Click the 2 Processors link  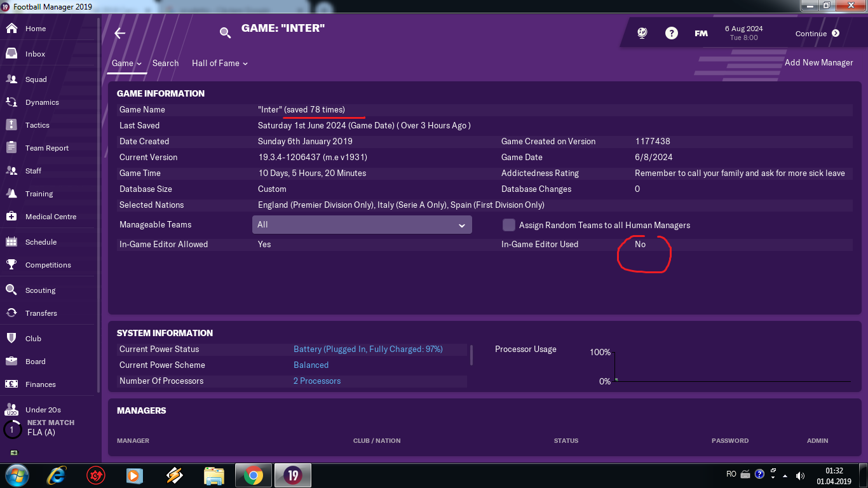pos(317,381)
